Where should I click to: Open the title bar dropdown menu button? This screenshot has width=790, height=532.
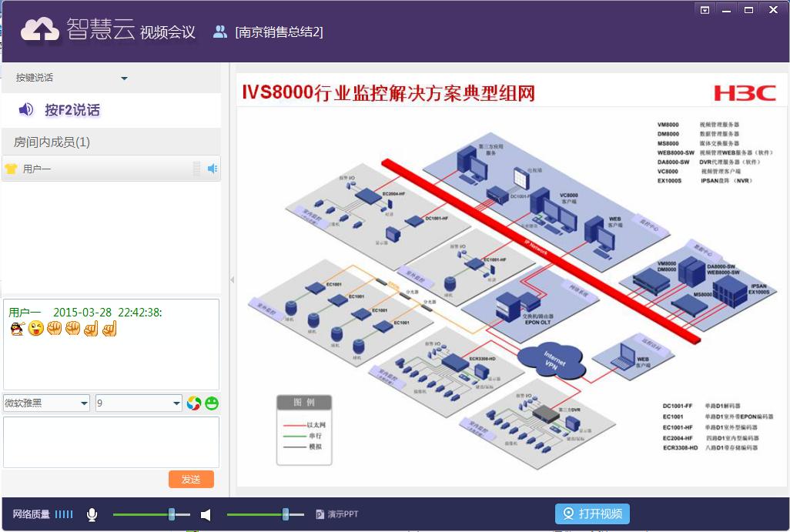(705, 9)
